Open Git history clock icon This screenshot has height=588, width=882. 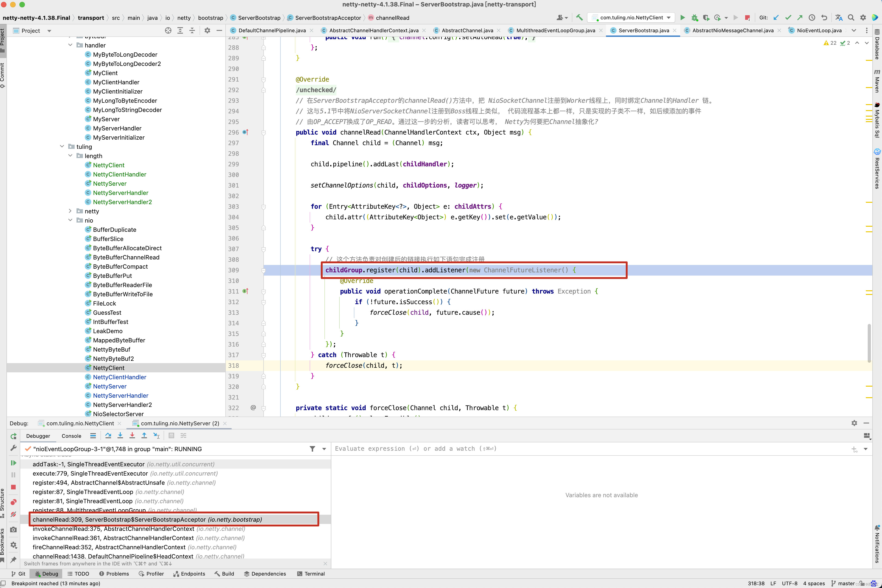tap(812, 18)
